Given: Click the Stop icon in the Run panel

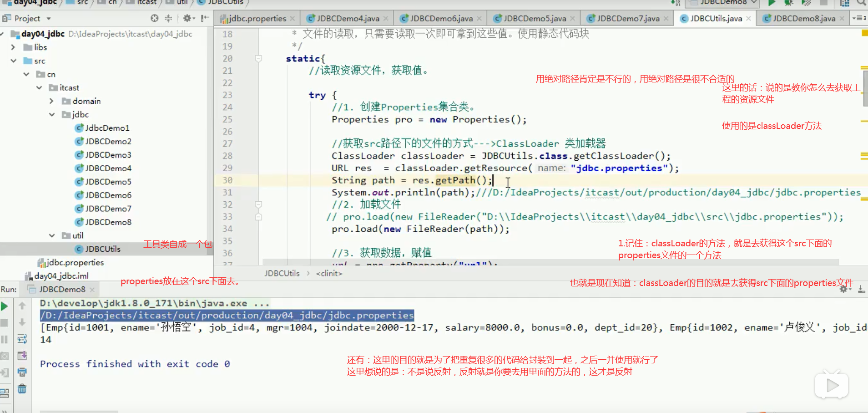Looking at the screenshot, I should (x=5, y=323).
